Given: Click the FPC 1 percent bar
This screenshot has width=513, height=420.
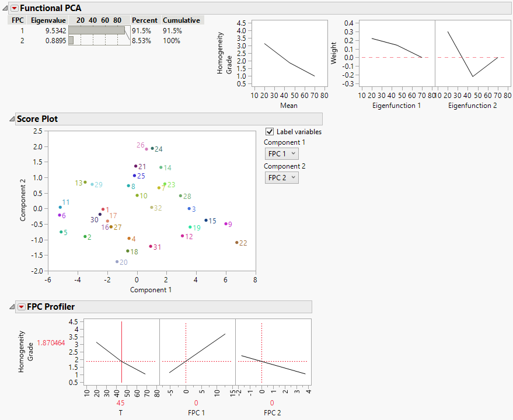Looking at the screenshot, I should tap(97, 30).
